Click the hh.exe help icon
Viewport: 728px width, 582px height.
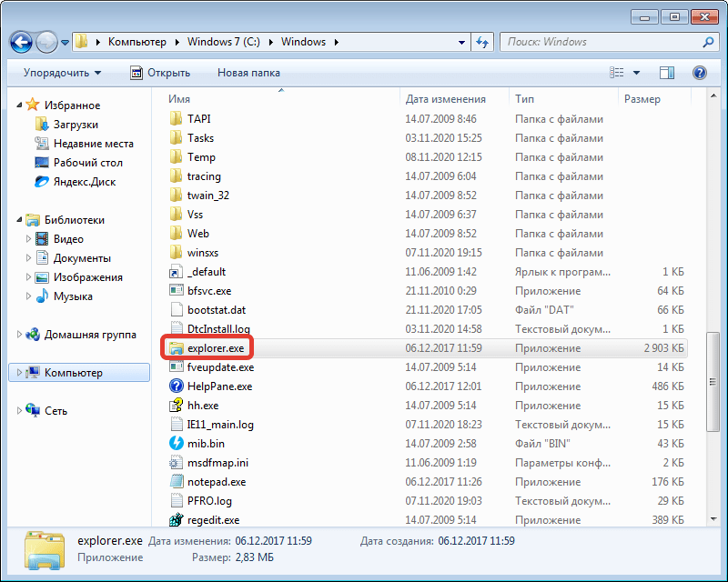[176, 406]
